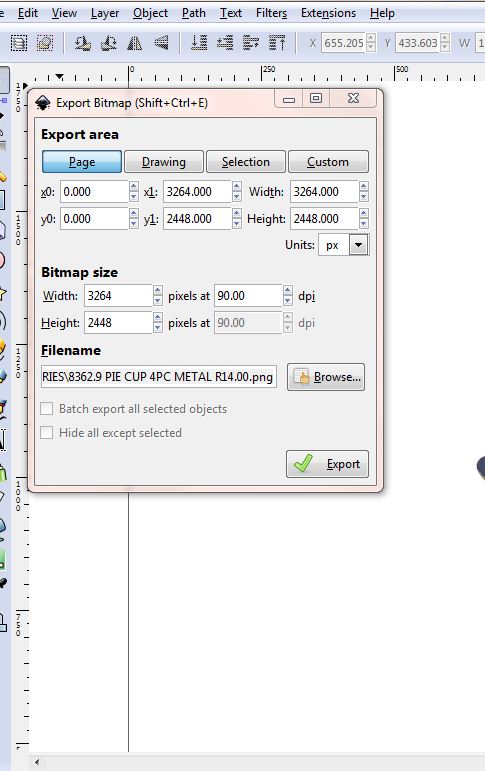Decrease y1 value with down arrow
The width and height of the screenshot is (485, 771).
[x=237, y=224]
